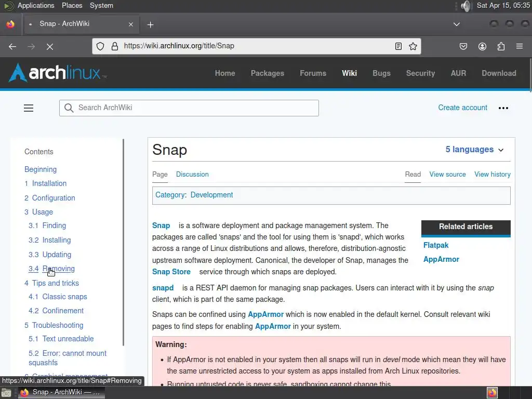Jump to 3.2 Installing subsection
532x399 pixels.
click(x=49, y=240)
